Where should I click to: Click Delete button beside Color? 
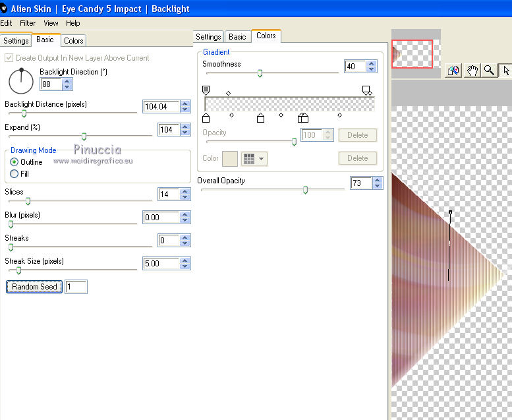(x=358, y=158)
